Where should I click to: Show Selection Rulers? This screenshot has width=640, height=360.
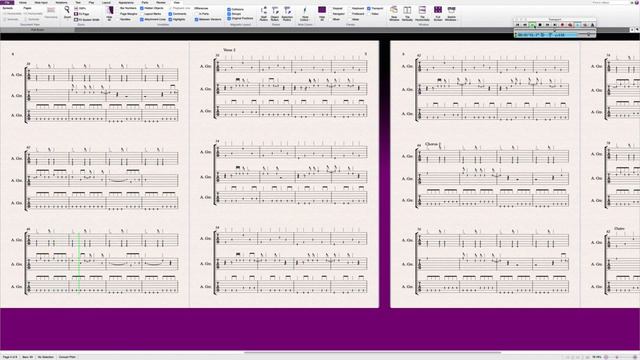coord(287,13)
